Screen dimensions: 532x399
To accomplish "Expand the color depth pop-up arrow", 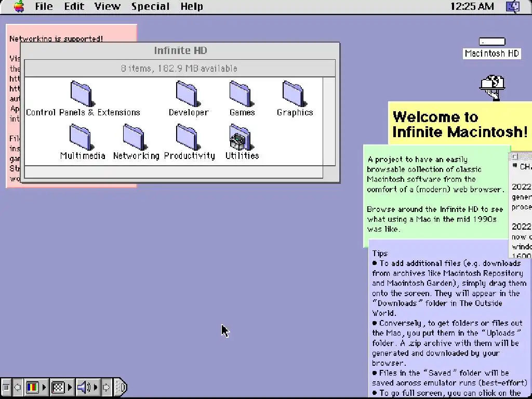I will 44,387.
